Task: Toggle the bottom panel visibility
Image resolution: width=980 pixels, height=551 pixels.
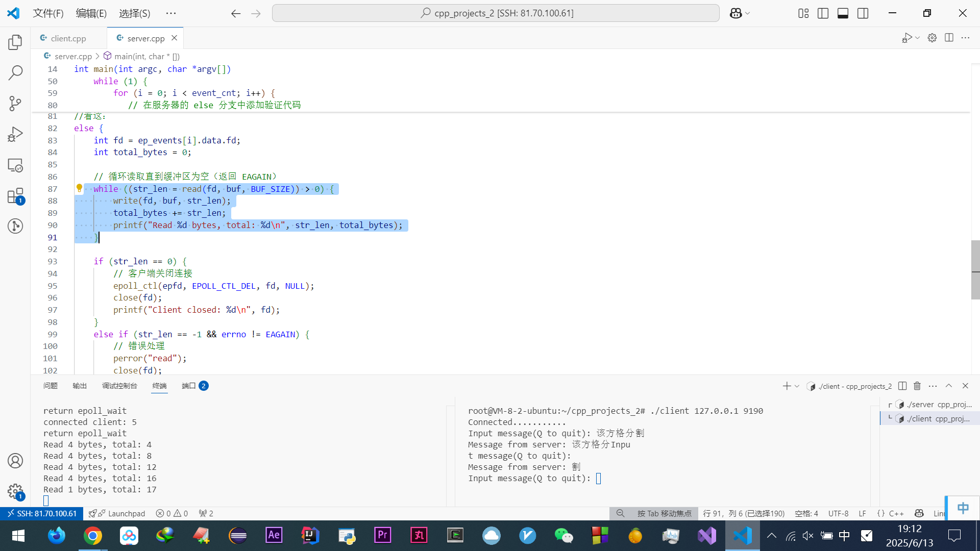Action: (x=843, y=13)
